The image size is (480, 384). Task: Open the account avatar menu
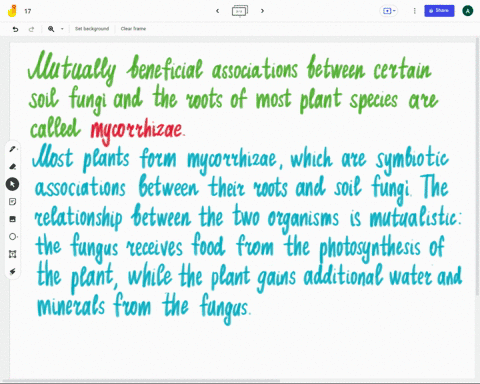pyautogui.click(x=468, y=11)
